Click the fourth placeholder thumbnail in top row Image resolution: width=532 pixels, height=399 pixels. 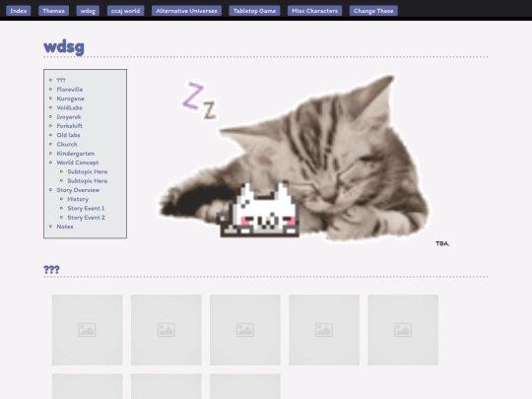[x=324, y=330]
